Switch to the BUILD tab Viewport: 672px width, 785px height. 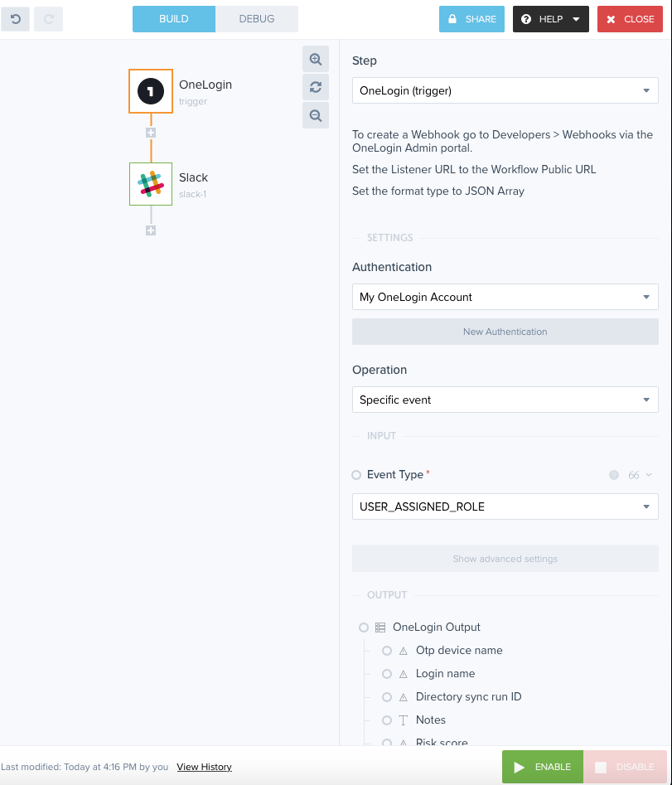[x=174, y=19]
